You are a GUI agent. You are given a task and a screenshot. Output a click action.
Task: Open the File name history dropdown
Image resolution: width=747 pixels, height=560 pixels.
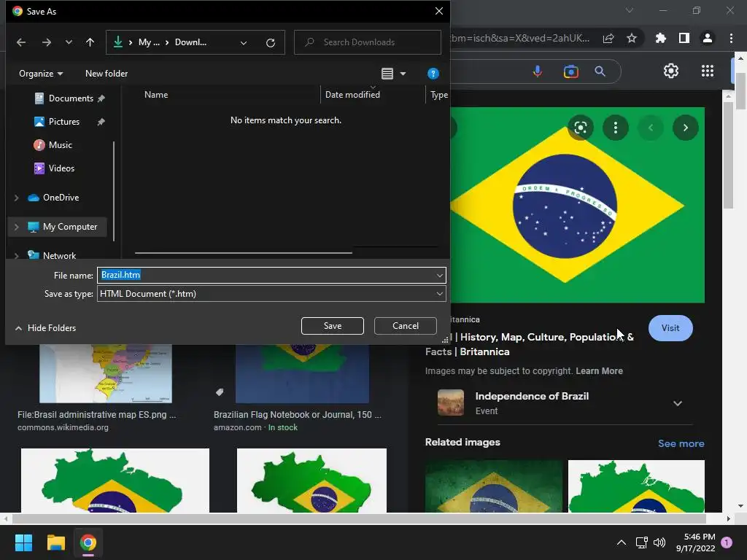pos(440,275)
